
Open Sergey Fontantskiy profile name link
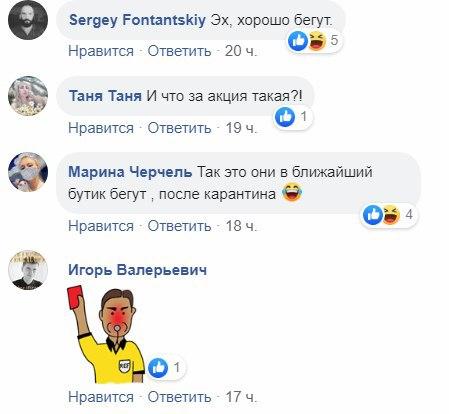pyautogui.click(x=137, y=20)
